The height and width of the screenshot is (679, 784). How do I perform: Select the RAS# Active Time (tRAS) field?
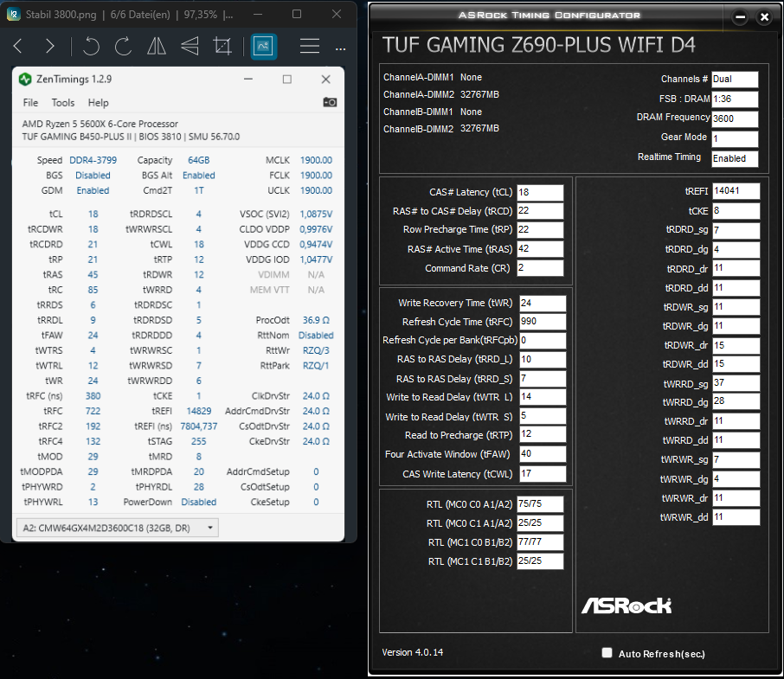click(x=540, y=249)
